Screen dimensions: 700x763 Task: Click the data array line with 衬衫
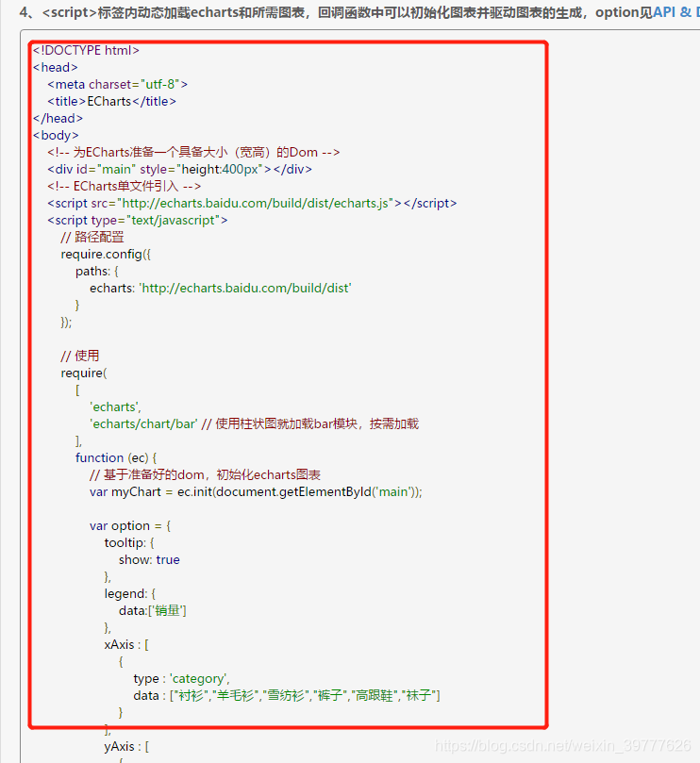[x=287, y=696]
